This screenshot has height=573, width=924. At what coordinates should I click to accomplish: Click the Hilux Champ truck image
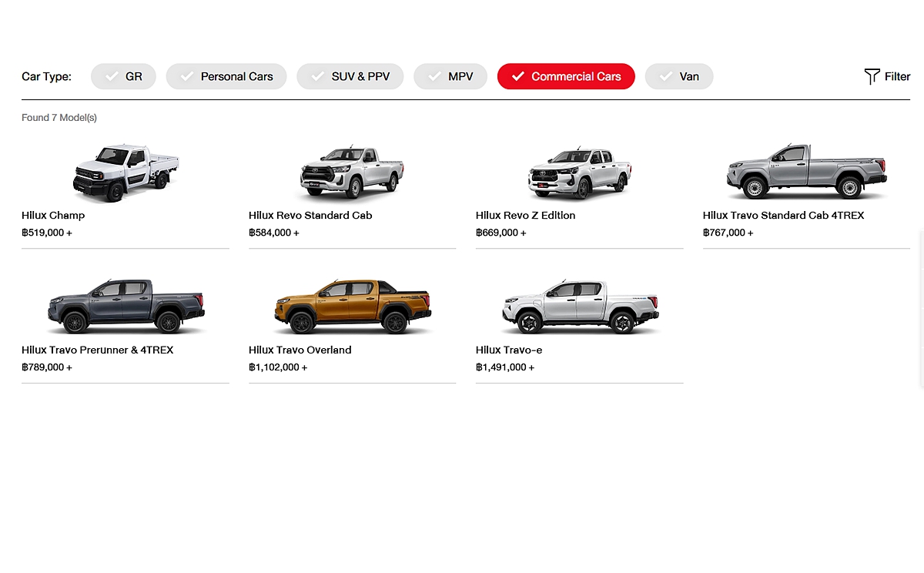pos(126,172)
